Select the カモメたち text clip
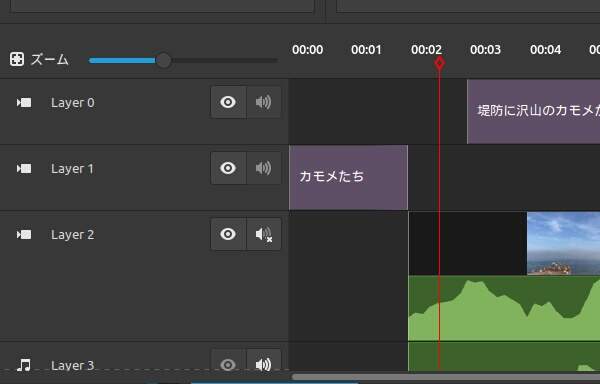Screen dimensions: 600x384 [349, 177]
